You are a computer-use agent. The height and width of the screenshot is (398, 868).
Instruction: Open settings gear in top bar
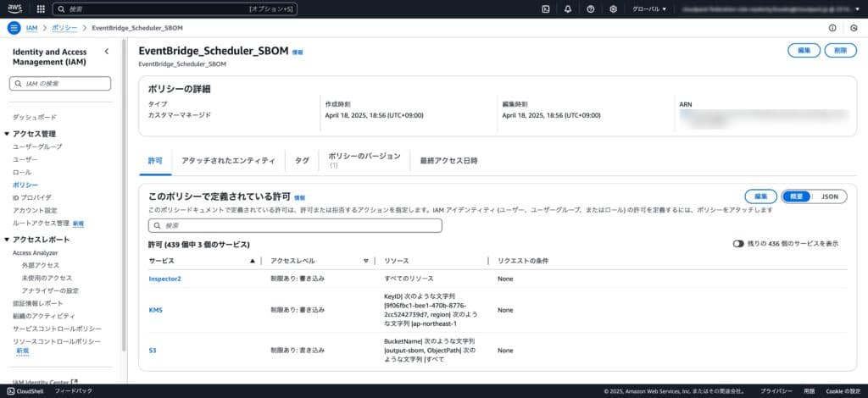614,8
